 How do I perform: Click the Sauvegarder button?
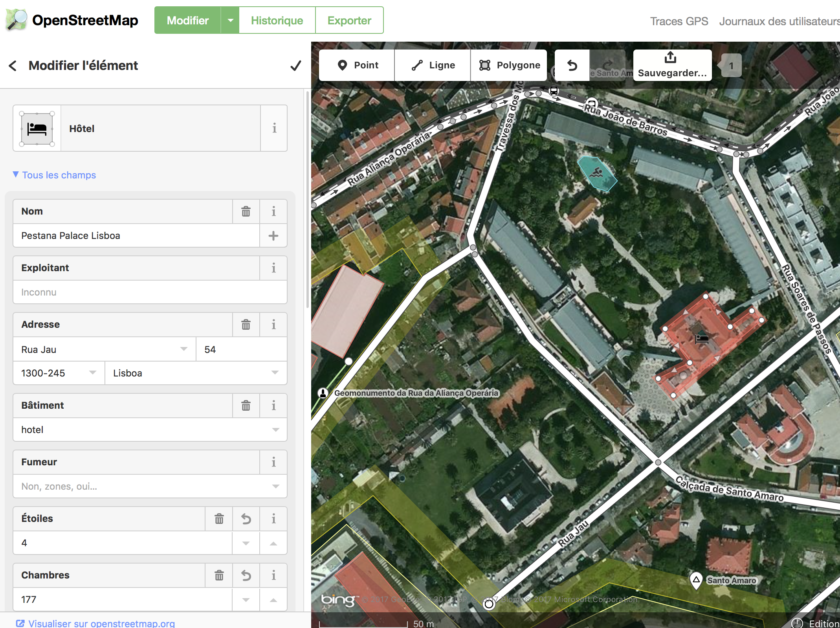tap(672, 65)
